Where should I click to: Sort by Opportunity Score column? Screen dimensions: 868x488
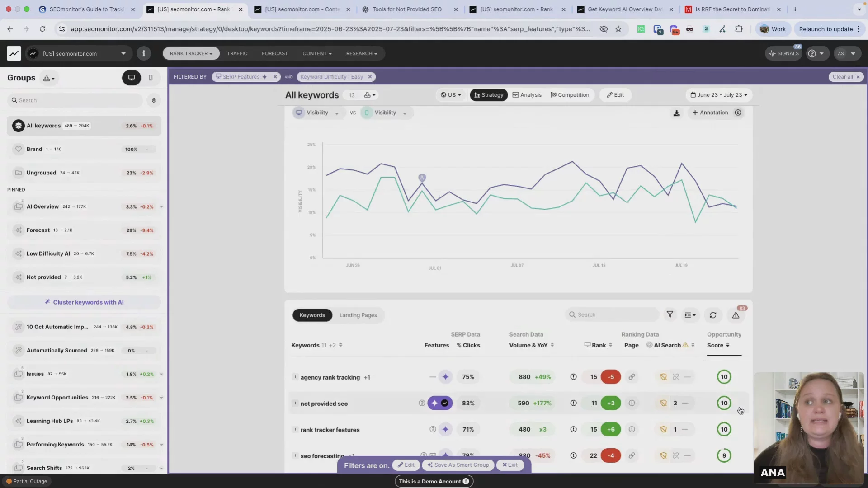[718, 345]
